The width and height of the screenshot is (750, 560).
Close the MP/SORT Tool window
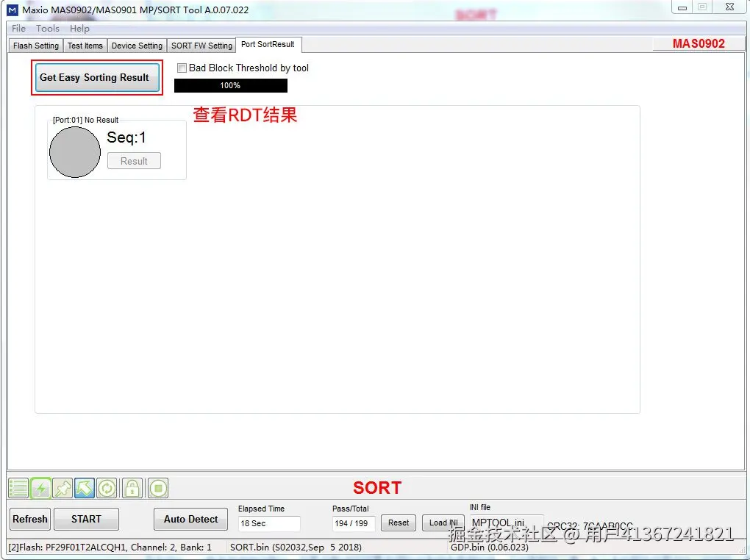pyautogui.click(x=730, y=7)
